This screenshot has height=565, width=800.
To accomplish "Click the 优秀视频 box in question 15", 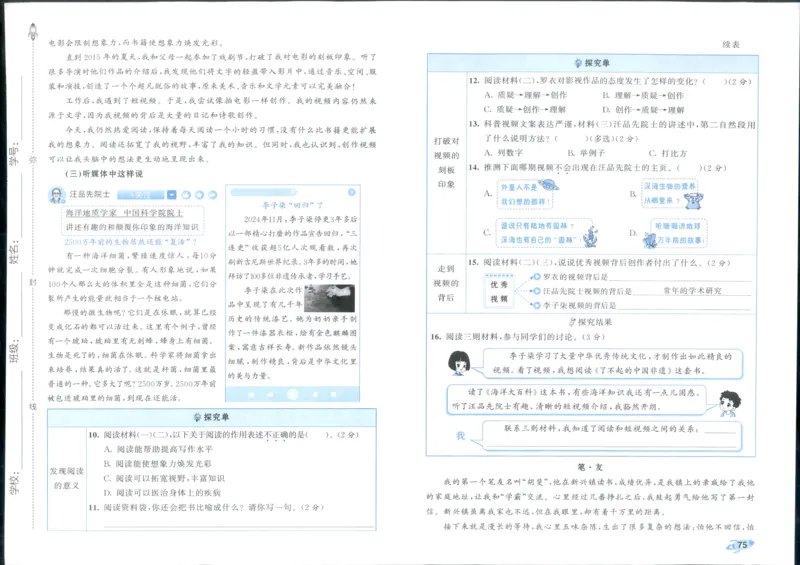I will coord(498,291).
